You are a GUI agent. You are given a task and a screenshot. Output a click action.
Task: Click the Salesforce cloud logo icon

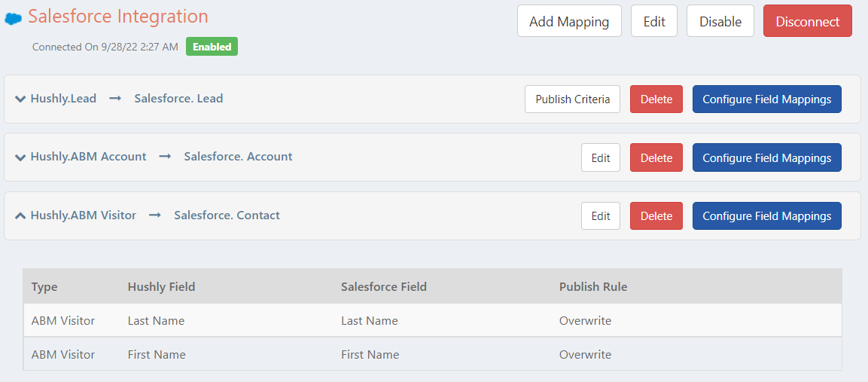14,18
